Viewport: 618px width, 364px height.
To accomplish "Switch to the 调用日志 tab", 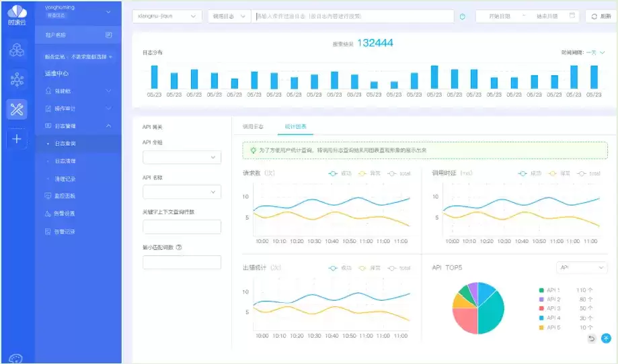I will coord(253,126).
